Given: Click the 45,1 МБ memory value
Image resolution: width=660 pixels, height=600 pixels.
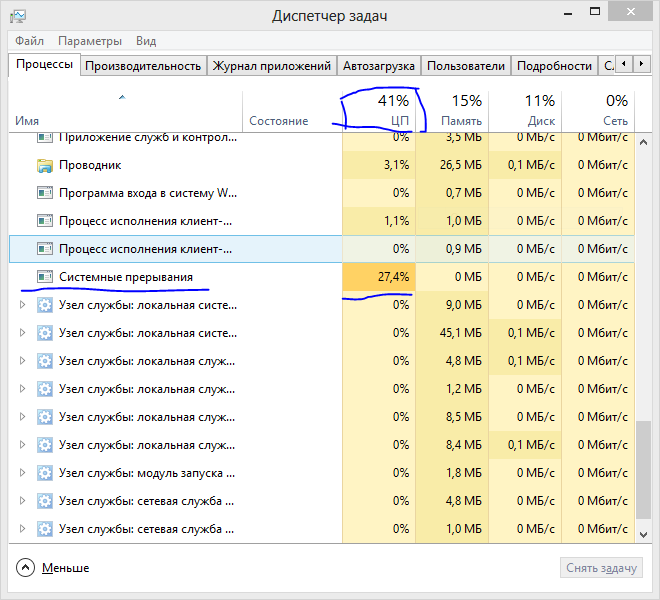Looking at the screenshot, I should point(460,333).
